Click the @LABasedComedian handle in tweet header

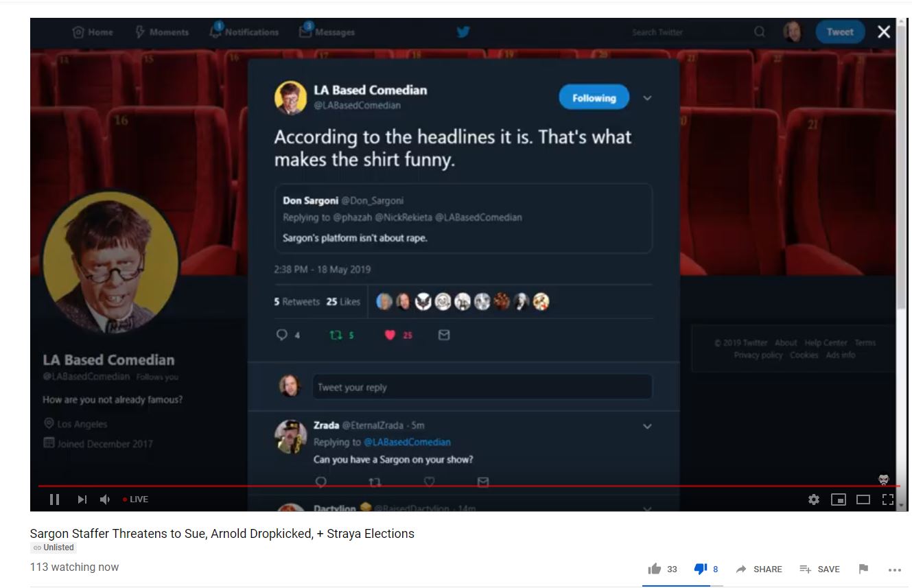point(357,106)
